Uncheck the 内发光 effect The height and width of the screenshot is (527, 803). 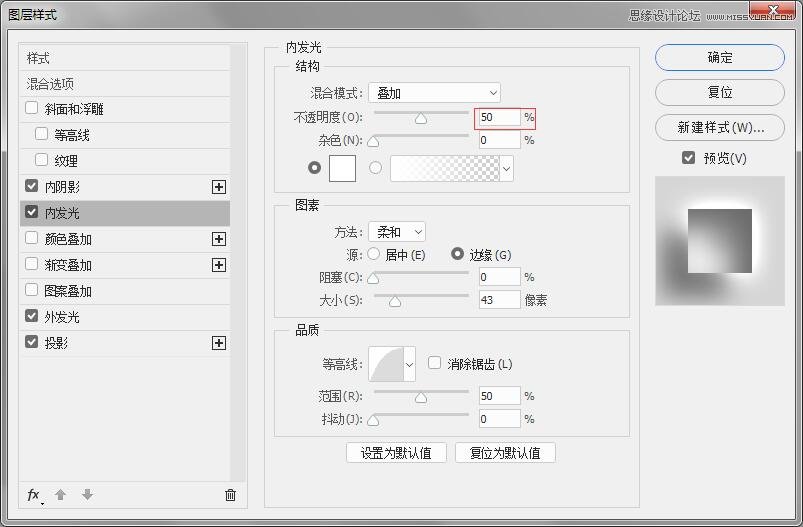coord(32,212)
